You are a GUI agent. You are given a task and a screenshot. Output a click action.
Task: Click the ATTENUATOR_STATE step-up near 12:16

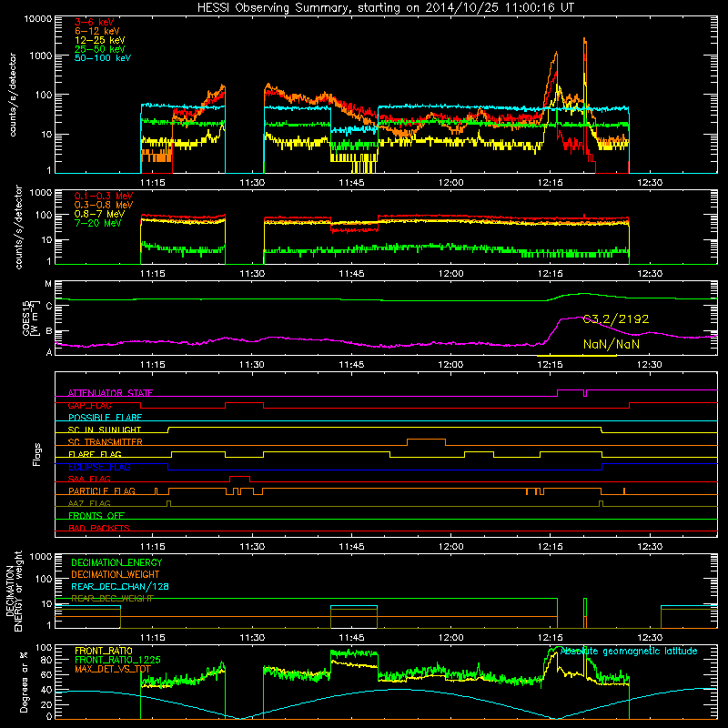[x=557, y=393]
